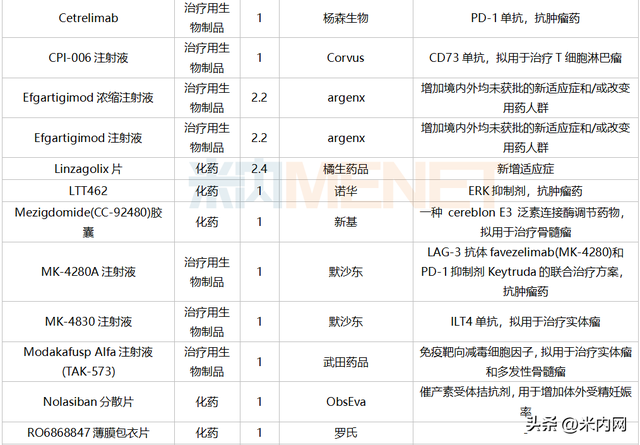Select 化药 in the RO6868847 row
The width and height of the screenshot is (640, 445).
pos(207,433)
